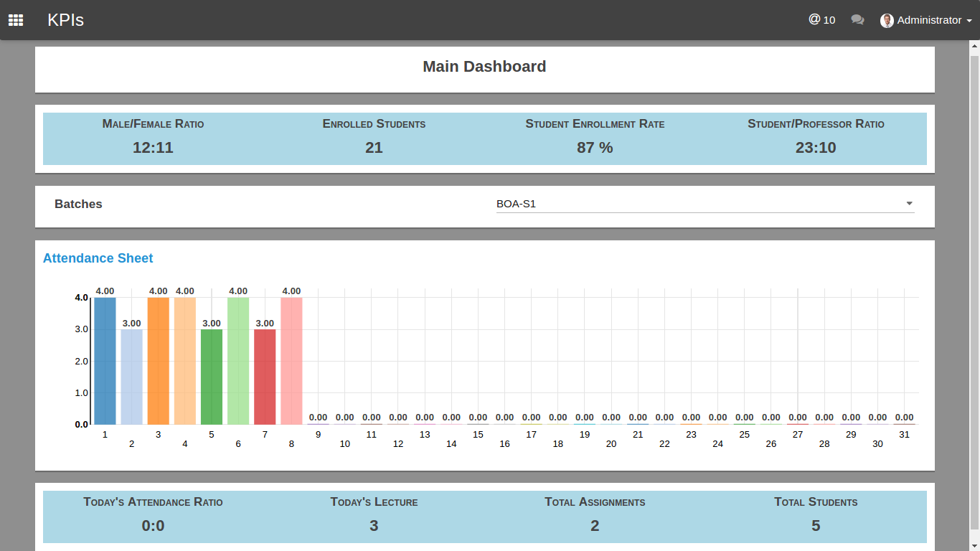This screenshot has width=980, height=551.
Task: Click the Batches dropdown arrow
Action: [910, 204]
